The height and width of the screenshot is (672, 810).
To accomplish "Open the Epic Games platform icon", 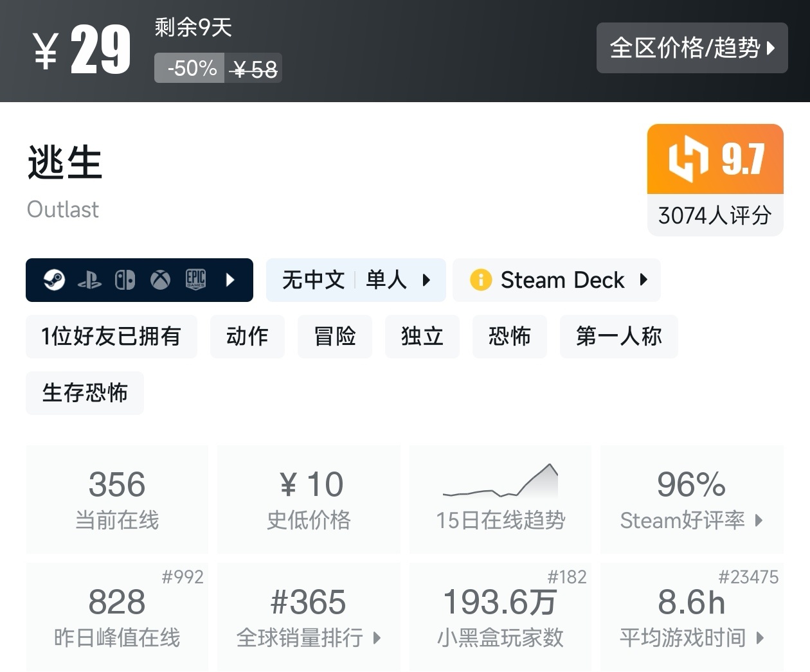I will click(195, 280).
